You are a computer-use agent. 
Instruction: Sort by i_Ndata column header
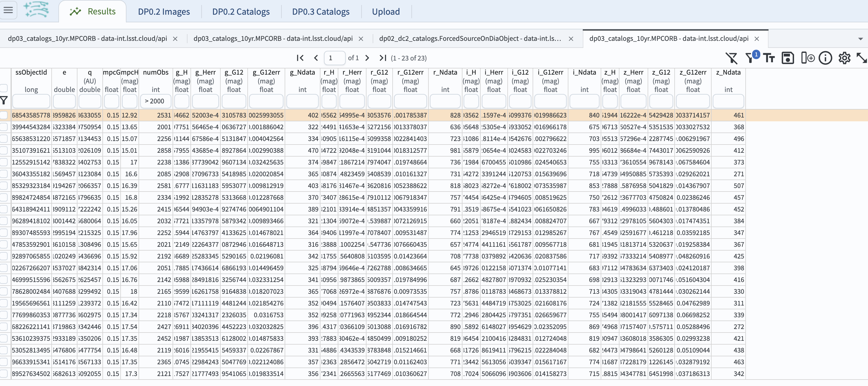tap(584, 72)
